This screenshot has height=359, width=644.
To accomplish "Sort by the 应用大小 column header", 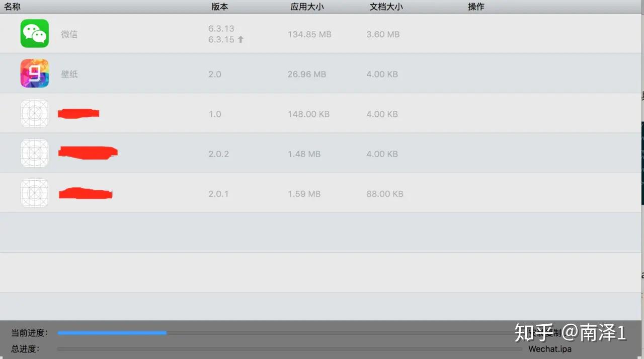I will pos(307,7).
